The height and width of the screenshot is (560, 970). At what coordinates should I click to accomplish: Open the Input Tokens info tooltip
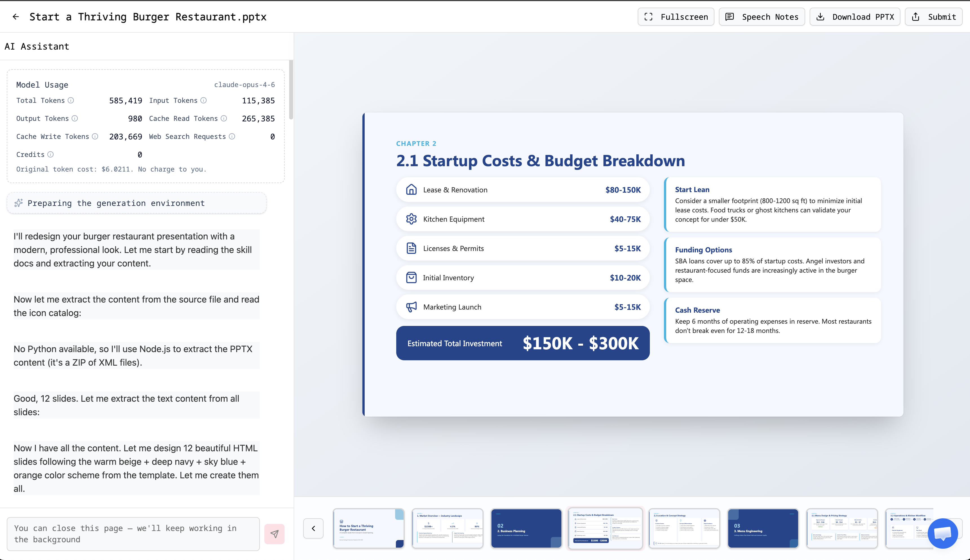point(203,100)
